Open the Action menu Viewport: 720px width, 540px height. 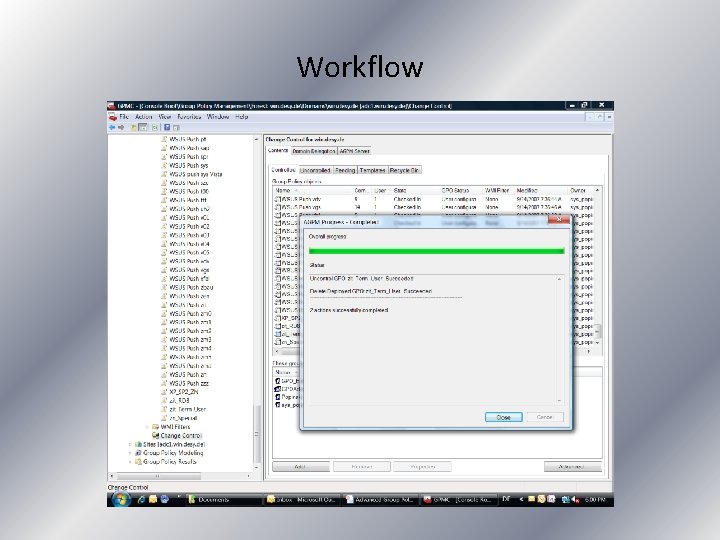coord(143,117)
